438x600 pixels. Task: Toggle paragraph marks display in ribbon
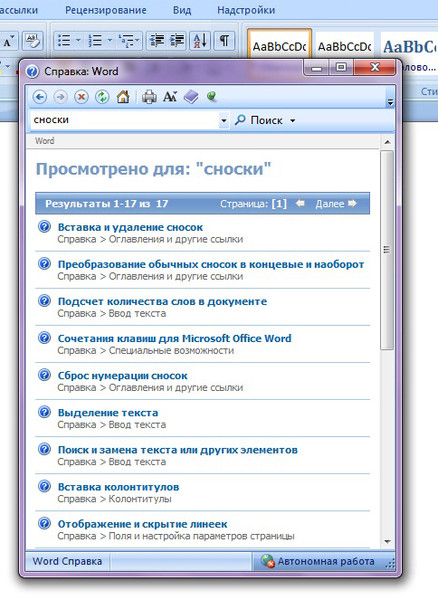(x=224, y=40)
